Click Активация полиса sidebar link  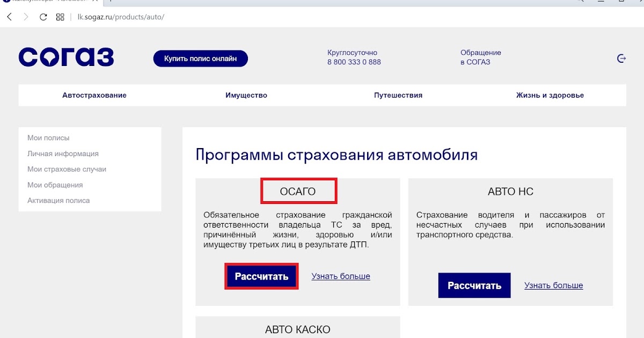click(x=58, y=200)
